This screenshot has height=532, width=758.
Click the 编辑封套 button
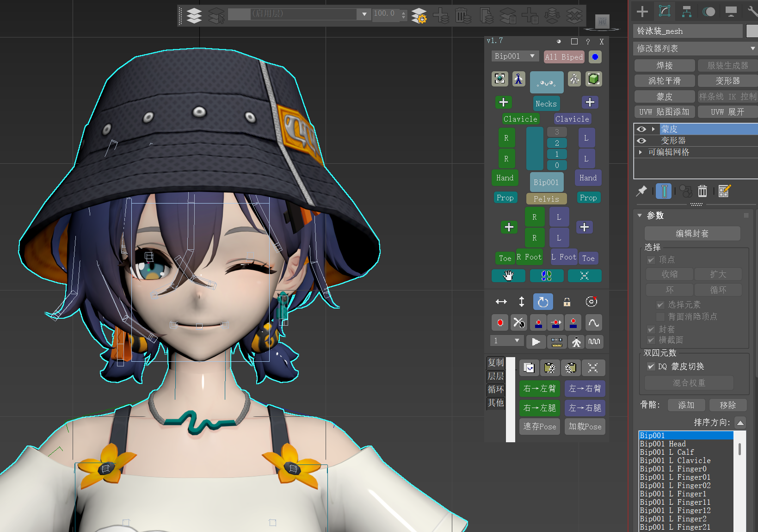692,234
